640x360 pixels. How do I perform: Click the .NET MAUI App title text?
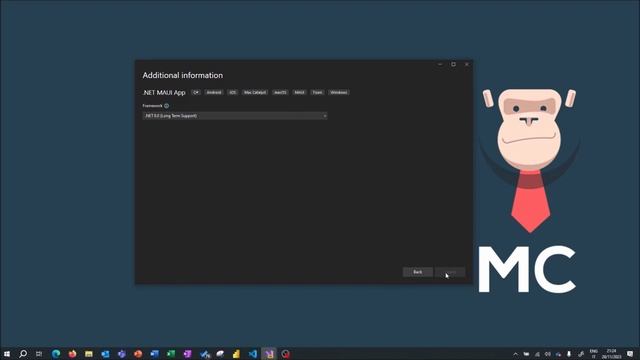(x=164, y=93)
